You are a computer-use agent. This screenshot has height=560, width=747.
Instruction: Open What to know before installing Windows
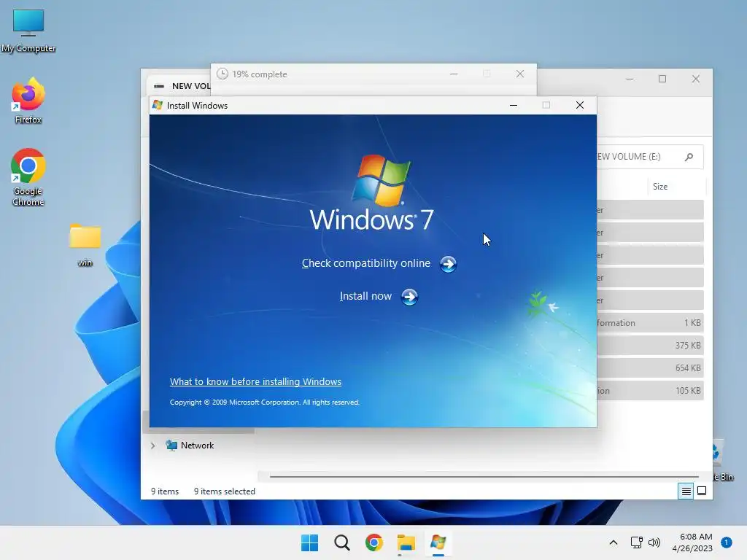[255, 381]
